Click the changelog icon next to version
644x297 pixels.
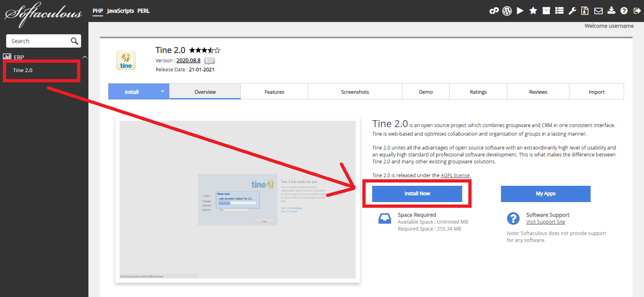pyautogui.click(x=210, y=61)
